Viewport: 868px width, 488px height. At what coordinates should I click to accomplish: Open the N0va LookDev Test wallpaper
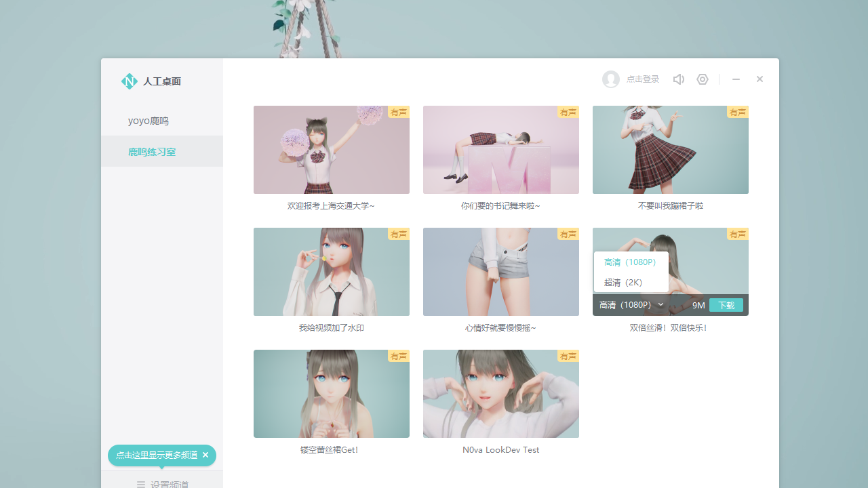point(500,394)
